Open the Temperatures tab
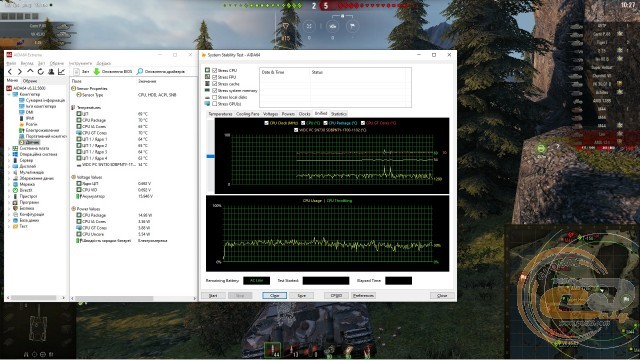This screenshot has width=640, height=360. tap(220, 114)
